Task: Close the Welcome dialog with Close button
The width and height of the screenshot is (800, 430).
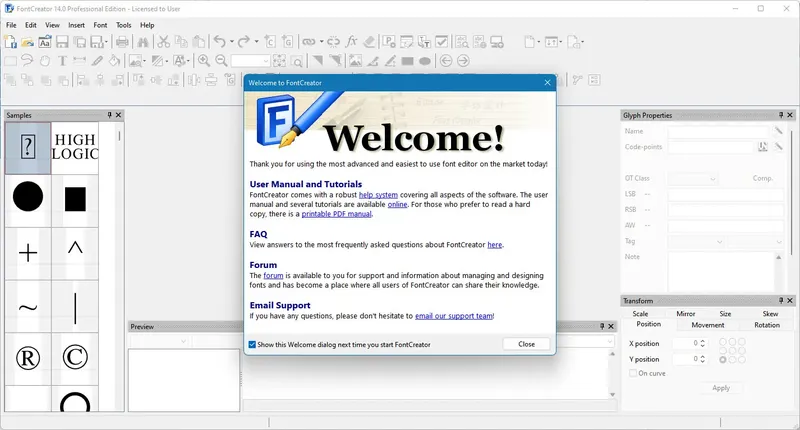Action: click(x=527, y=344)
